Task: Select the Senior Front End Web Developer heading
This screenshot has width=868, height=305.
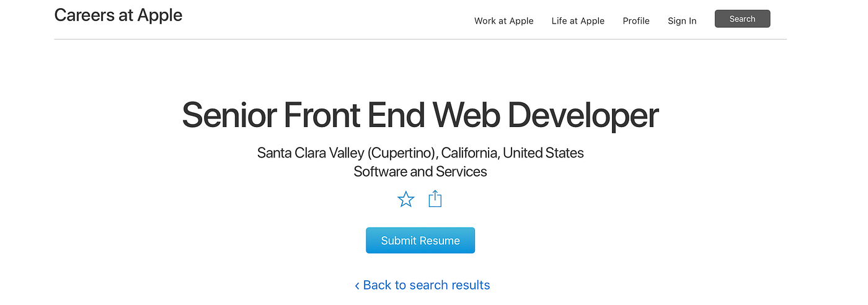Action: click(x=420, y=115)
